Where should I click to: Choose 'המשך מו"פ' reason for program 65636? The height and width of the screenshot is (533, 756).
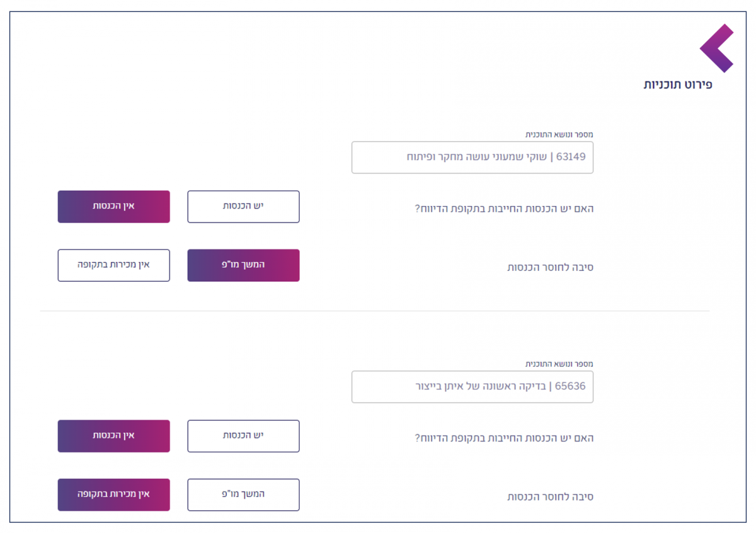pyautogui.click(x=243, y=495)
